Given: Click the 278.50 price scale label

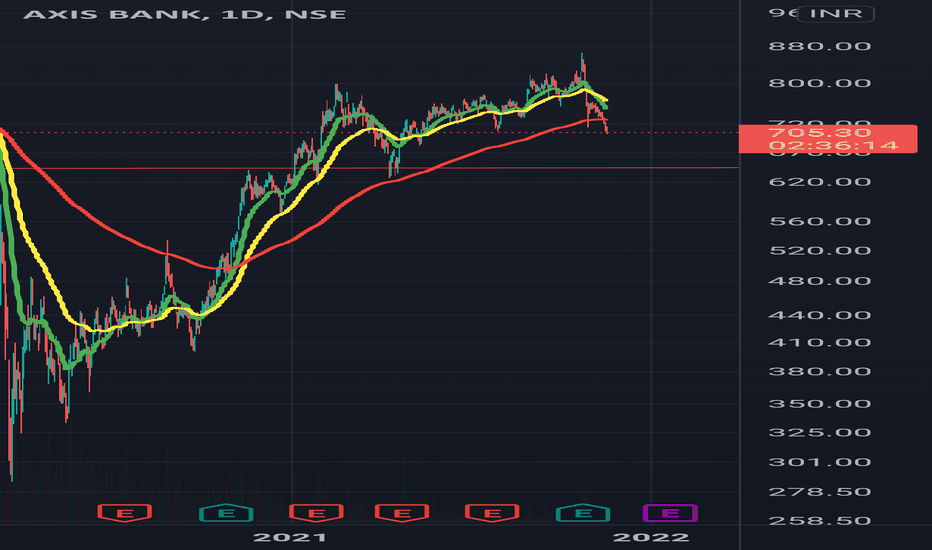Looking at the screenshot, I should (820, 492).
